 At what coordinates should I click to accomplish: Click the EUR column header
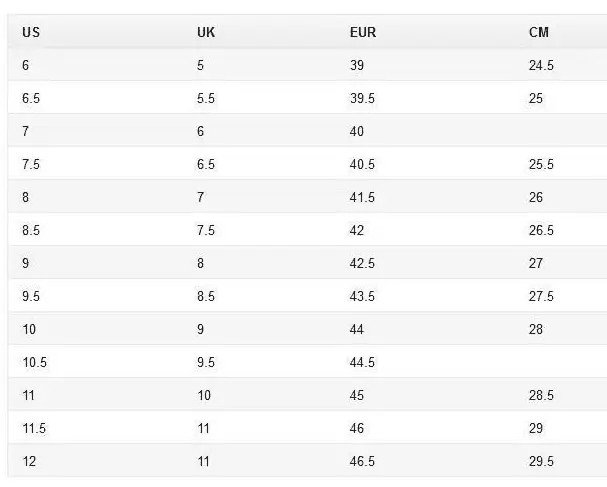[362, 32]
